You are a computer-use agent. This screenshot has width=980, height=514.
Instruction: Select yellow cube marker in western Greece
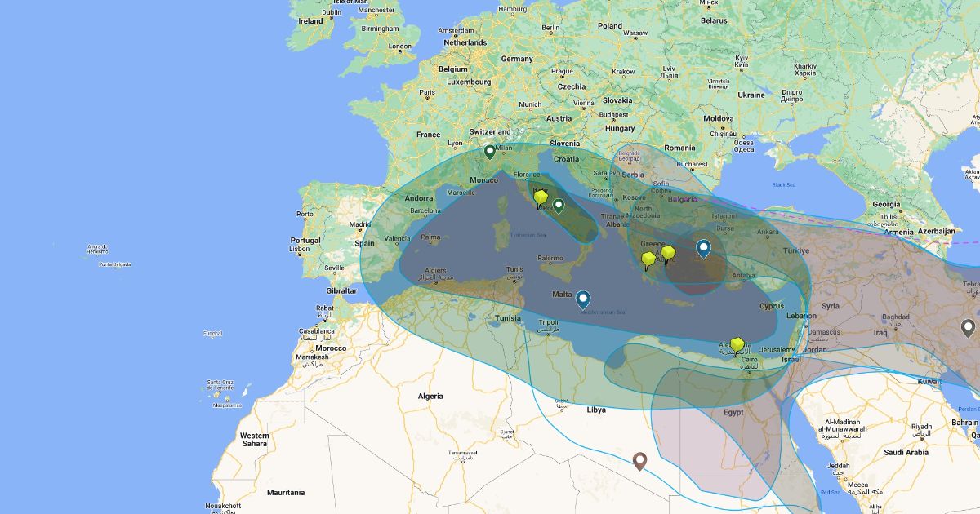point(648,261)
